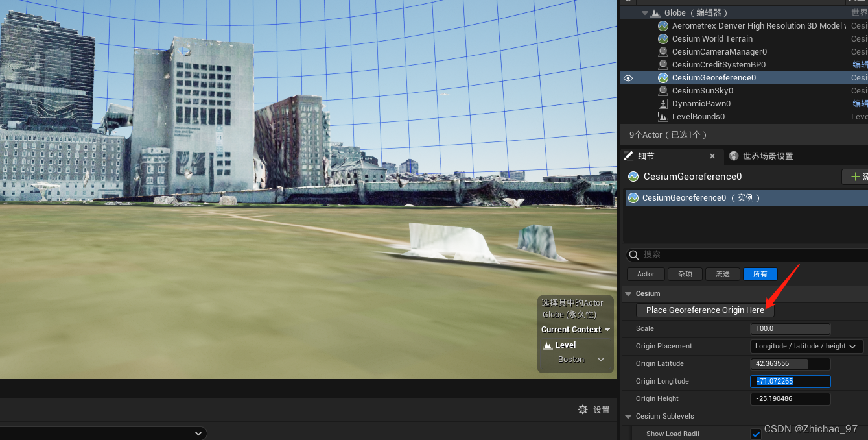Screen dimensions: 868x440
Task: Click the Show Load Radii label
Action: point(672,434)
